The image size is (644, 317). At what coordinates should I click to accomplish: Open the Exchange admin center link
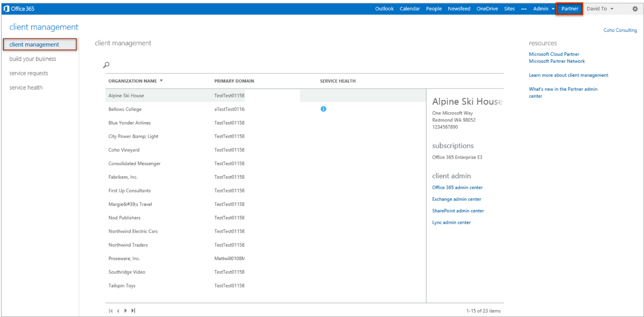457,199
